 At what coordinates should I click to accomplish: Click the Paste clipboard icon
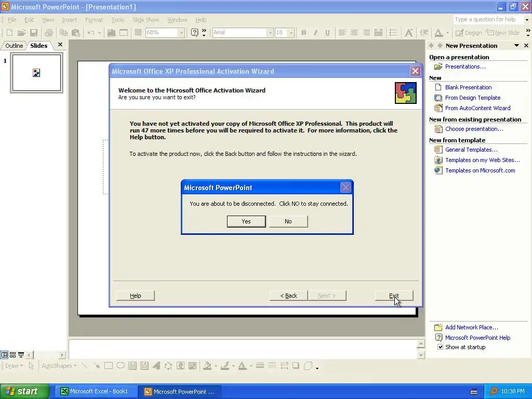click(x=76, y=33)
